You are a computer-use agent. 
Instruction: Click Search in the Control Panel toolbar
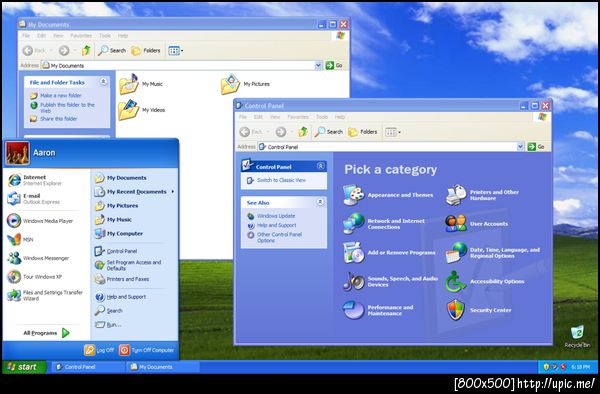click(x=329, y=132)
